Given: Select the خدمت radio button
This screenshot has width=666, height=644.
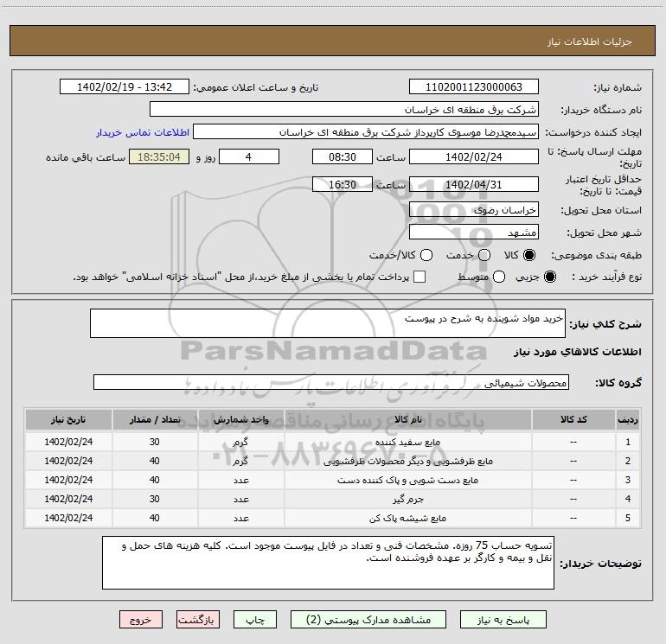Looking at the screenshot, I should click(x=484, y=255).
